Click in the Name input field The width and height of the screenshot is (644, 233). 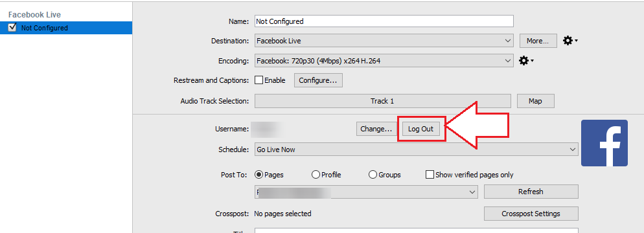tap(384, 21)
